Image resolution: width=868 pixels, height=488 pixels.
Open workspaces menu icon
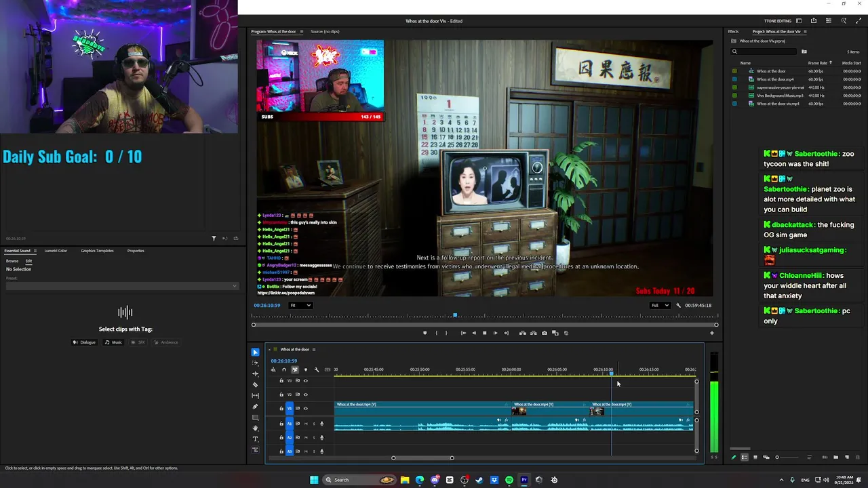799,21
